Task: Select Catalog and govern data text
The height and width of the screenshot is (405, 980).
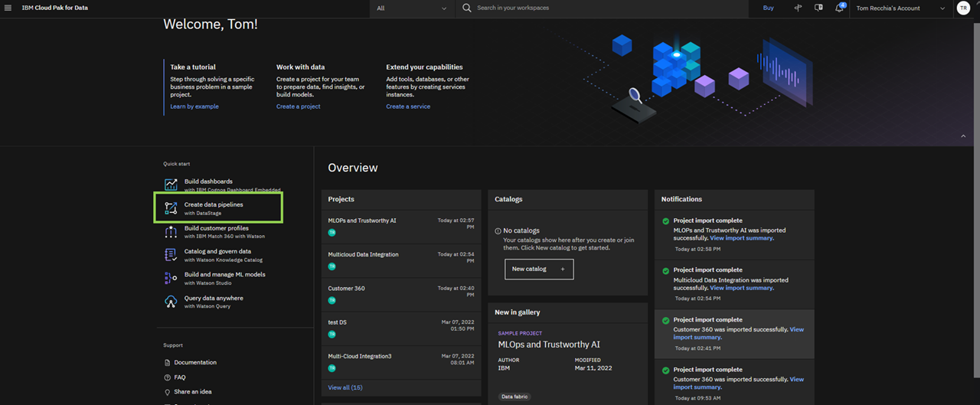Action: pos(217,251)
